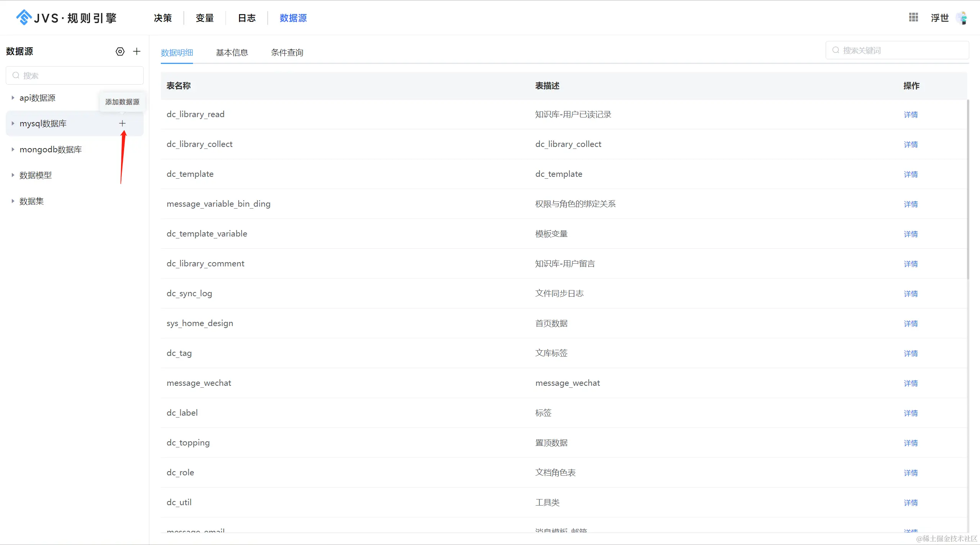
Task: Click the plus icon on mysql数据库 row
Action: click(122, 123)
